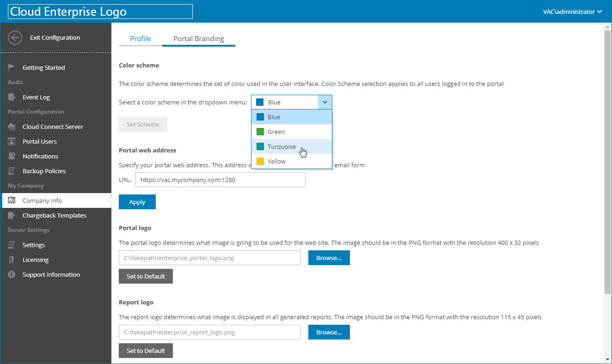Click the Portal Users icon
The height and width of the screenshot is (364, 612).
[12, 141]
